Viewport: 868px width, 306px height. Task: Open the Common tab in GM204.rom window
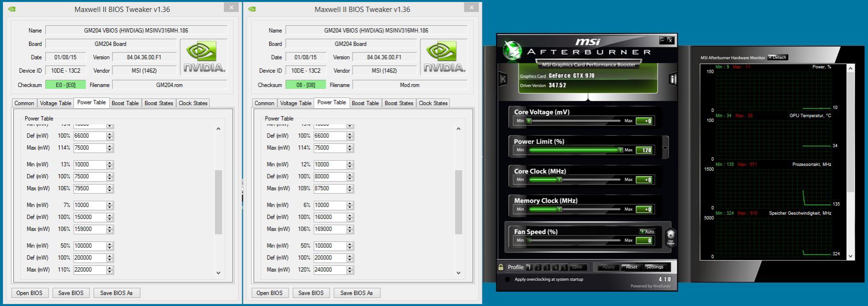pos(24,103)
